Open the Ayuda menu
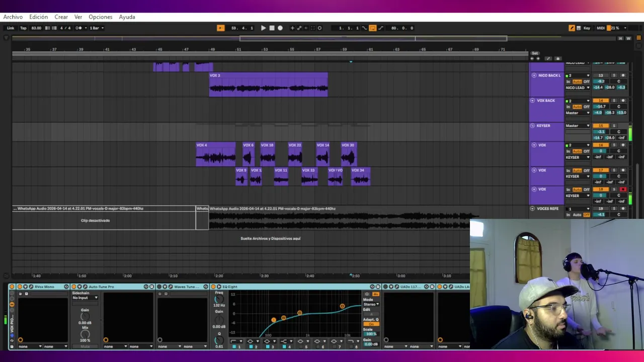644x362 pixels. pos(127,17)
